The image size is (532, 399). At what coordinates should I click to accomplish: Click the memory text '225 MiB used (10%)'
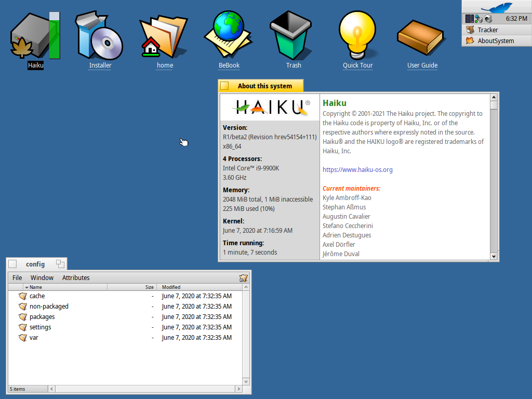tap(249, 209)
